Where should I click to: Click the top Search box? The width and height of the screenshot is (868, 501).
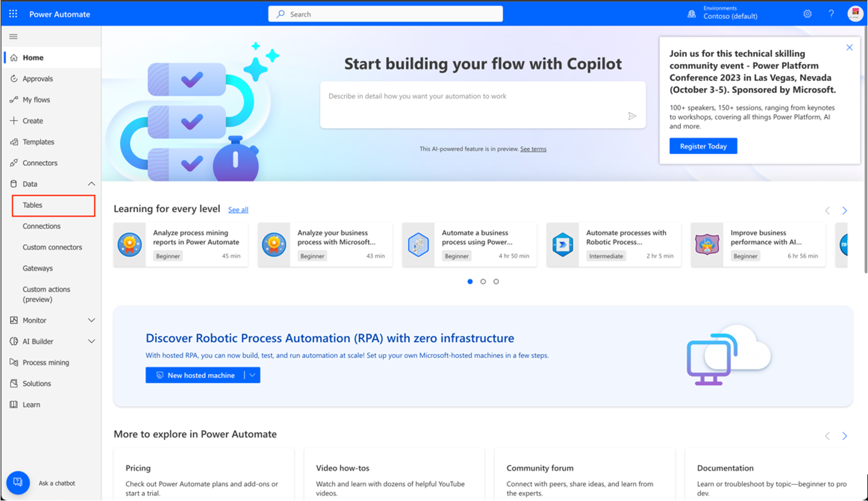tap(385, 14)
